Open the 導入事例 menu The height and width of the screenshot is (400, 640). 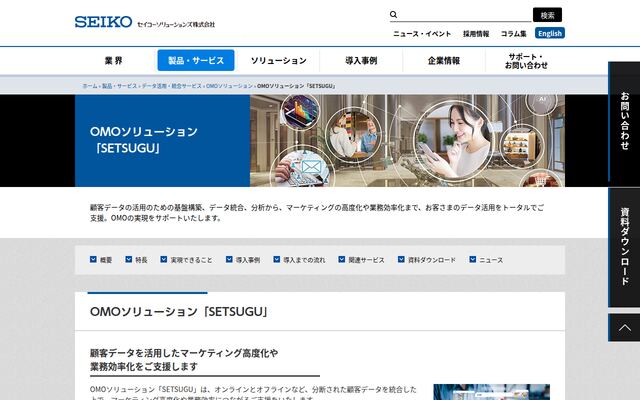361,60
